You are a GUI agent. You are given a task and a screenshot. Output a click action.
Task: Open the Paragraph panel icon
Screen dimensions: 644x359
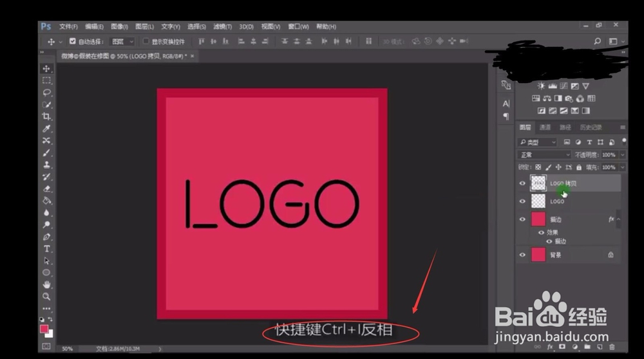tap(506, 116)
